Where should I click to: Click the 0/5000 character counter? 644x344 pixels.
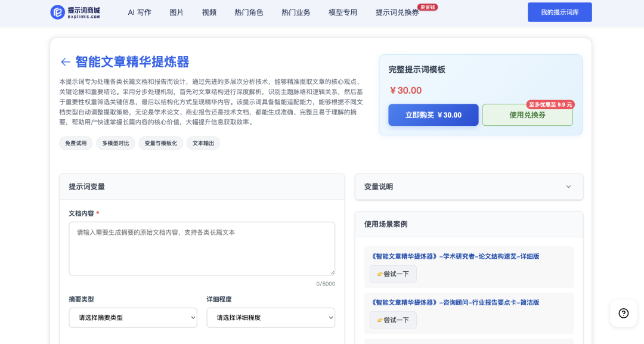[x=326, y=284]
